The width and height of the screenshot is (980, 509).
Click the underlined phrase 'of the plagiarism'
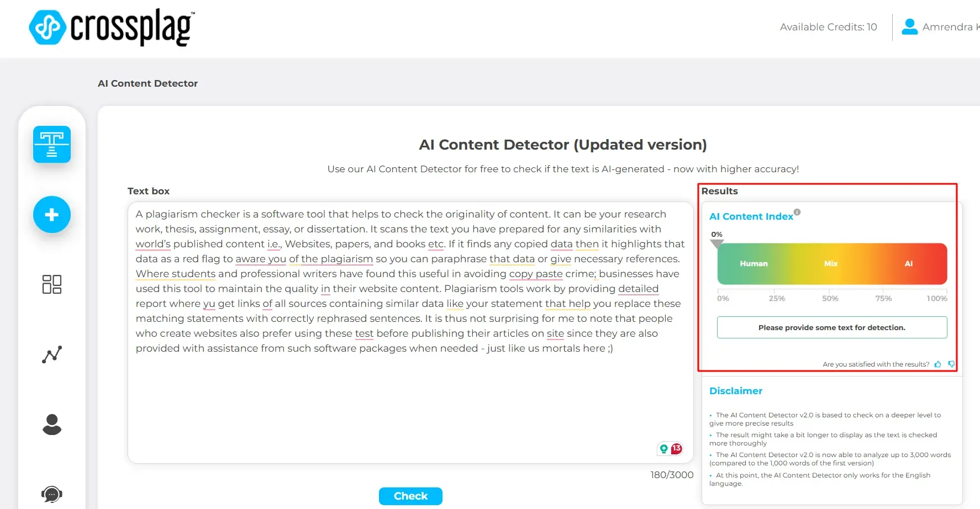pos(331,259)
